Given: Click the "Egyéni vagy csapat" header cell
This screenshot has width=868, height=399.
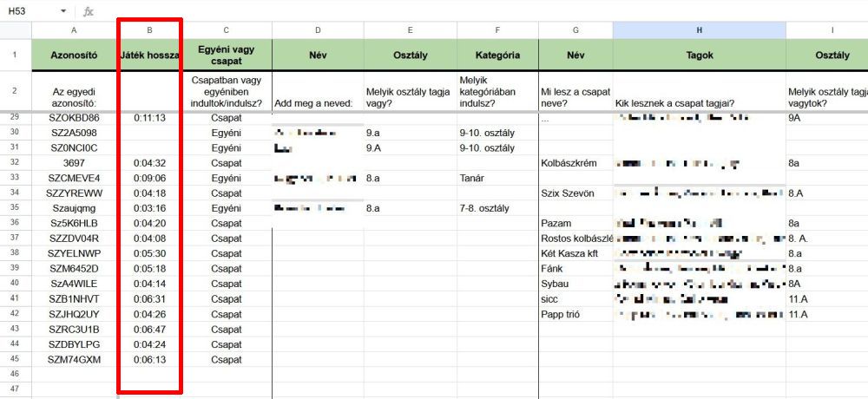Looking at the screenshot, I should pos(227,55).
